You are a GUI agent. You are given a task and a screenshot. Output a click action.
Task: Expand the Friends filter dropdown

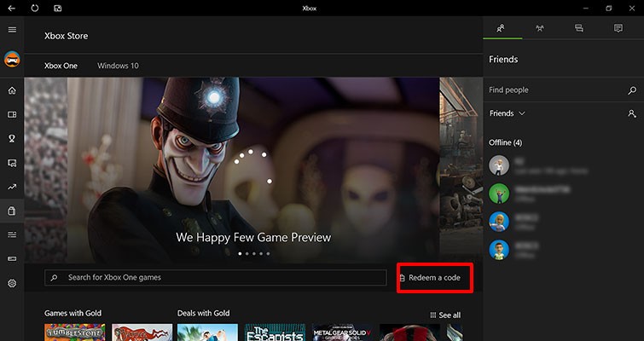tap(508, 113)
